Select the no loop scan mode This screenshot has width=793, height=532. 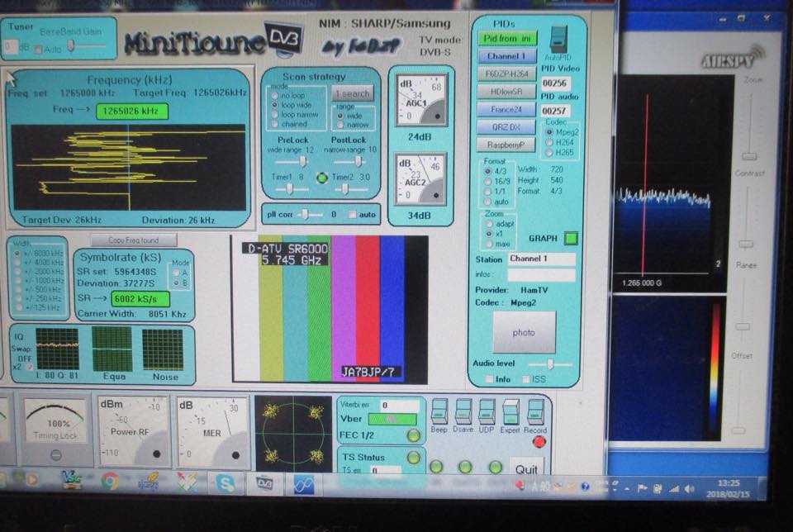(x=275, y=95)
